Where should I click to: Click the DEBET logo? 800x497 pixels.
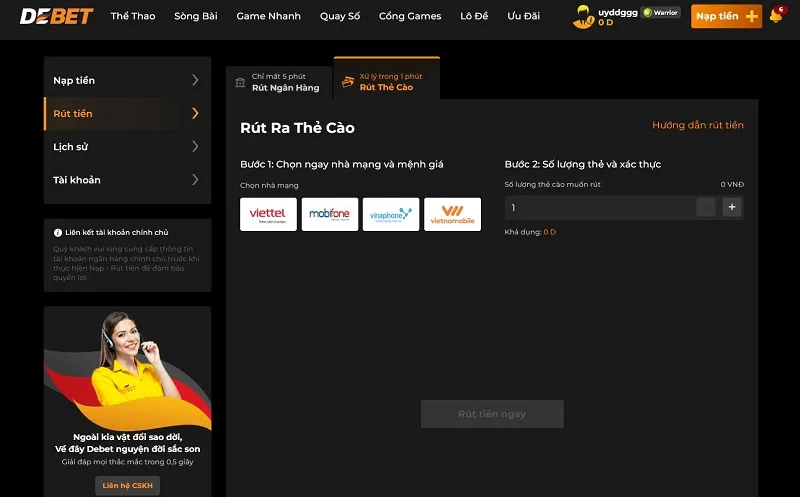tap(57, 16)
